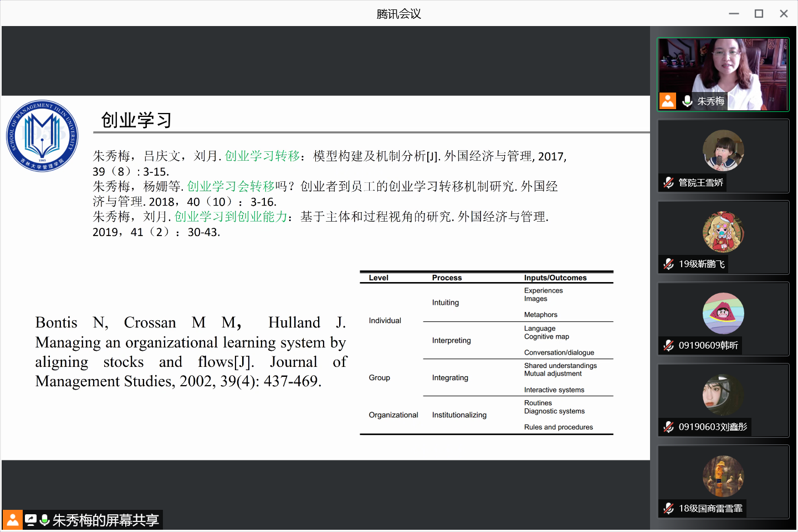Select 09190603刘鑫彤's avatar tile
Screen dimensions: 798x532
pos(723,395)
